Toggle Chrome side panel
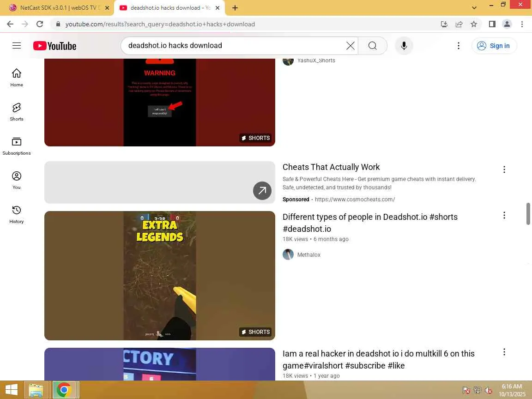Viewport: 532px width, 399px height. (492, 24)
